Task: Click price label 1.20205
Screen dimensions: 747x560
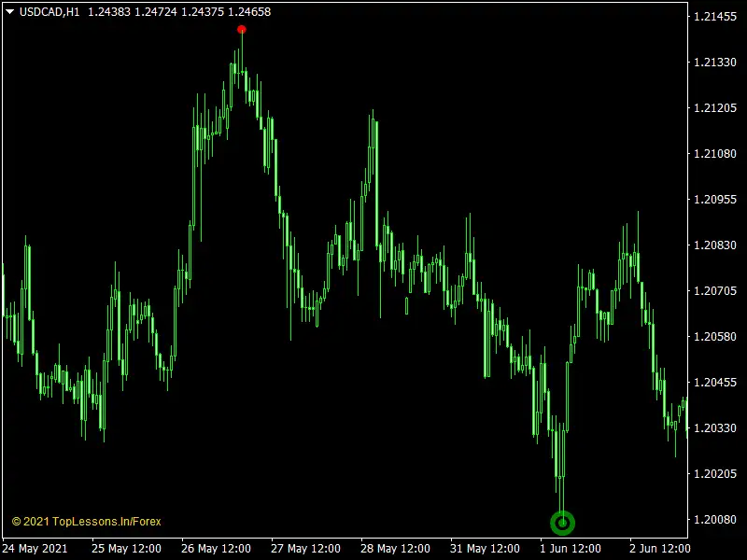Action: [x=715, y=474]
